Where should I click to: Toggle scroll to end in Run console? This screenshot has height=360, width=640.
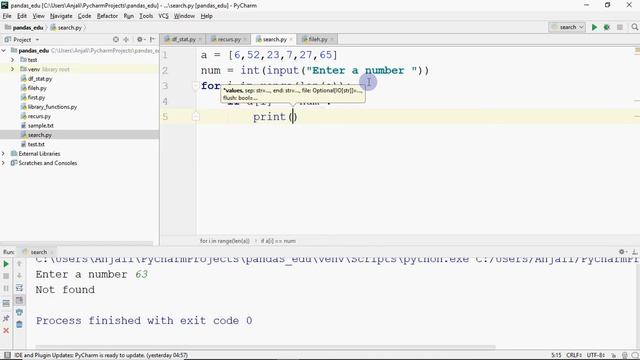tap(19, 300)
